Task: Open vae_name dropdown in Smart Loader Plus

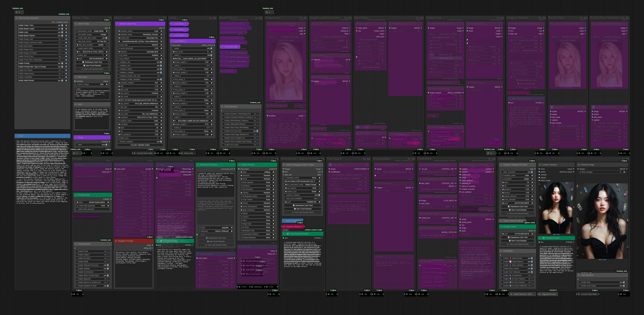Action: click(x=140, y=114)
